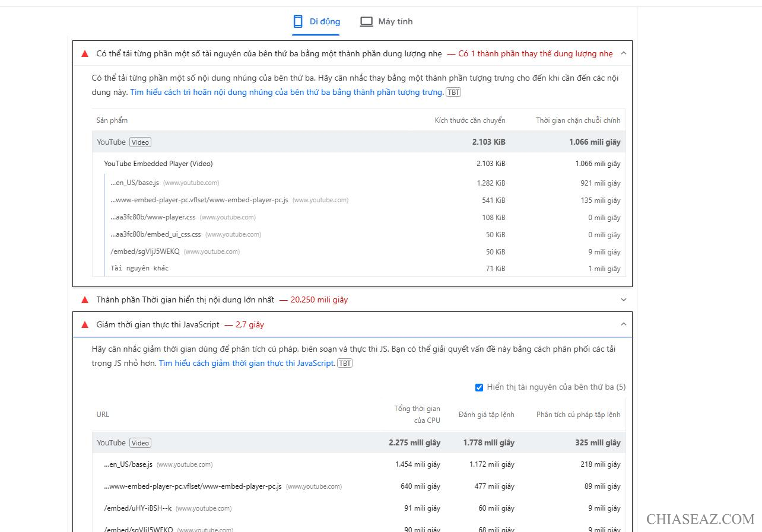Click 640 mili giây CPU time value
Image resolution: width=762 pixels, height=532 pixels.
coord(420,487)
